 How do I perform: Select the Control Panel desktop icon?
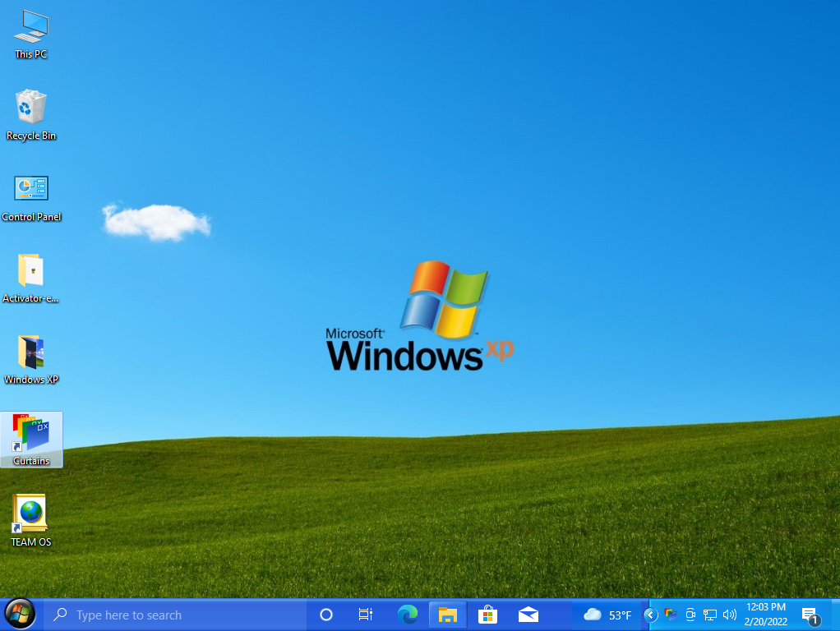pos(31,198)
